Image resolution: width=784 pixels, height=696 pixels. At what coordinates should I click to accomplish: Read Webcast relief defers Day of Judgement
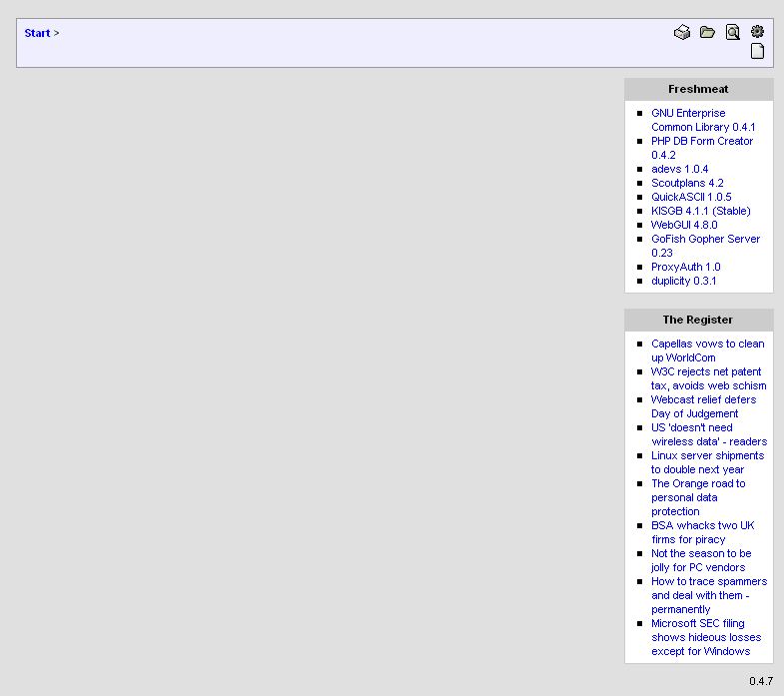pos(703,406)
